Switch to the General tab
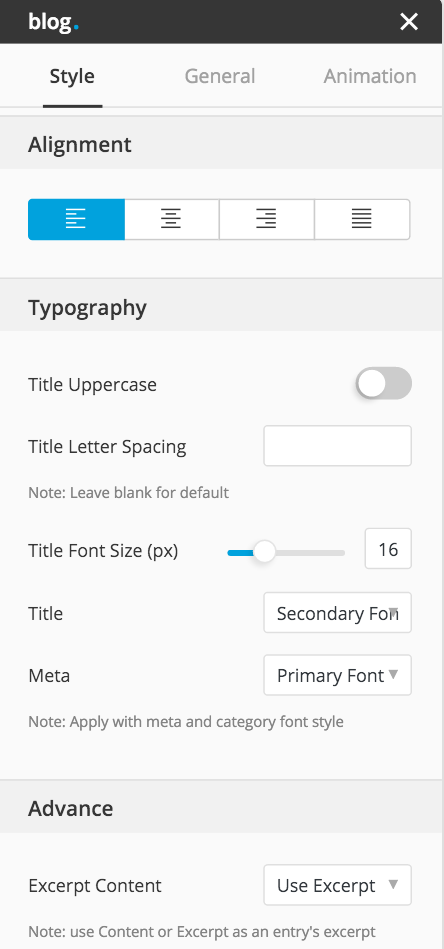This screenshot has width=444, height=949. coord(220,76)
